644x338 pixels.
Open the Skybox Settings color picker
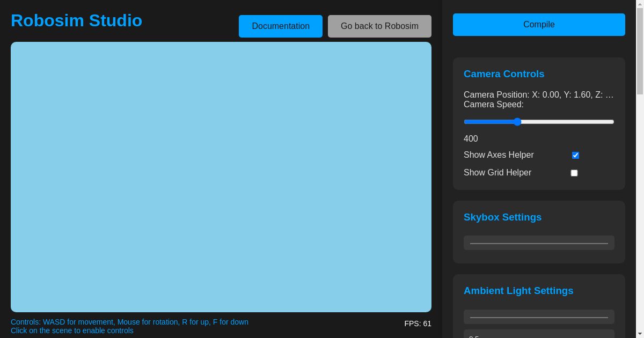[x=539, y=243]
